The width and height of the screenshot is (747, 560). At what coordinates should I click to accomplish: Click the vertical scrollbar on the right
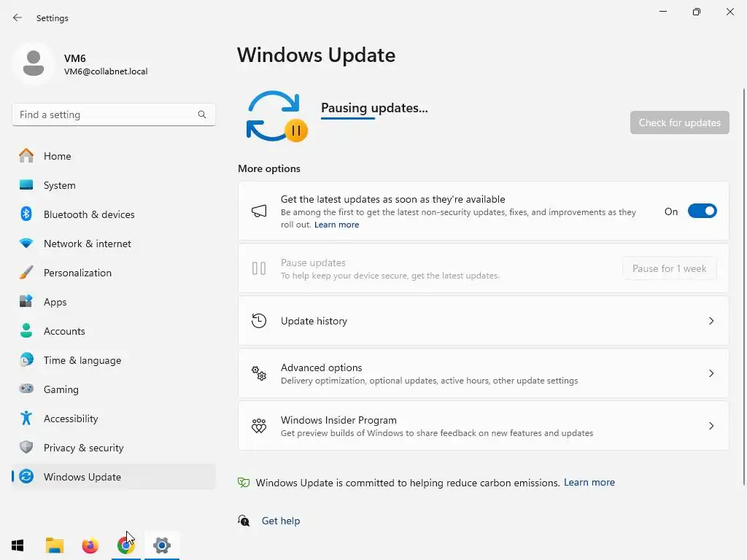[743, 287]
